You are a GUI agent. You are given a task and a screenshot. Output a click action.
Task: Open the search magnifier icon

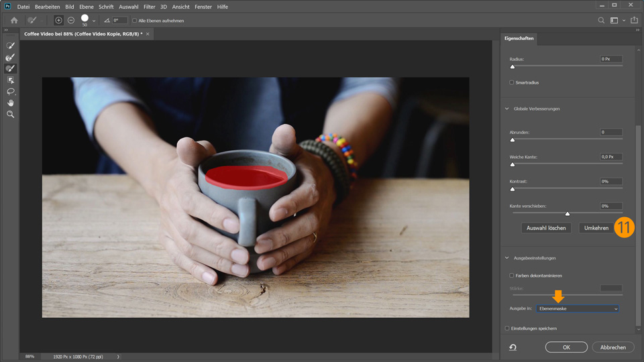(x=601, y=20)
